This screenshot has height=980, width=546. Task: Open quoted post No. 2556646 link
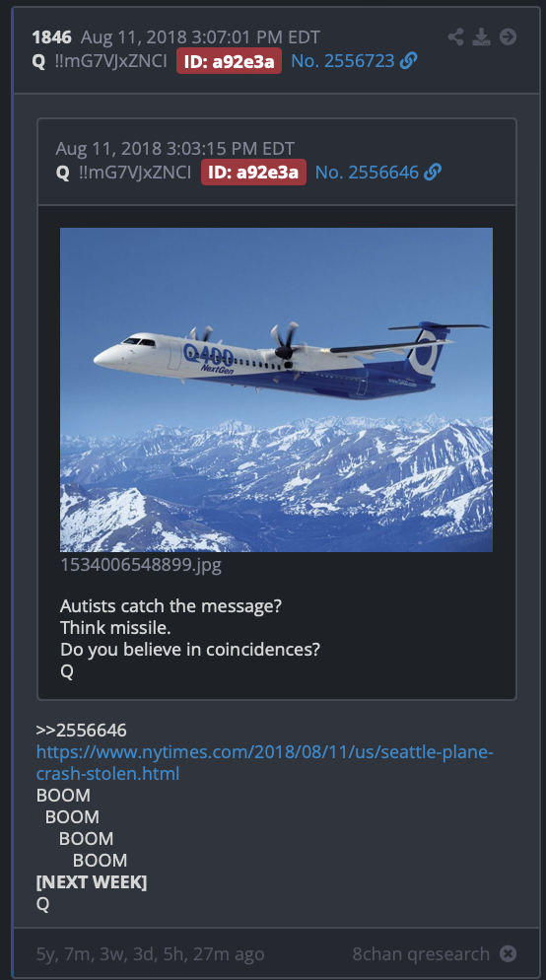[x=367, y=172]
